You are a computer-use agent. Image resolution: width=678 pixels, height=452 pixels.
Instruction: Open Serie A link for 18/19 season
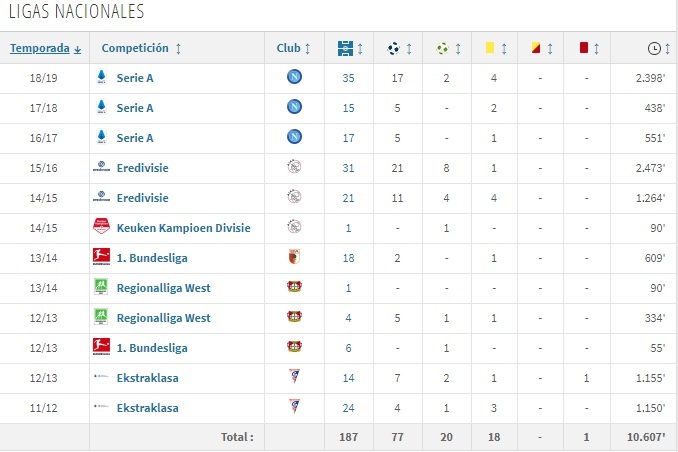coord(135,78)
